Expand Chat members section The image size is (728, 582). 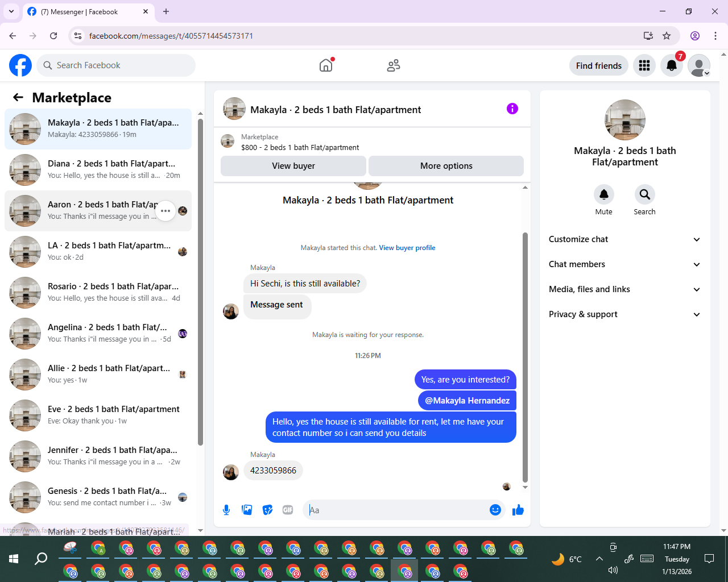pyautogui.click(x=624, y=264)
